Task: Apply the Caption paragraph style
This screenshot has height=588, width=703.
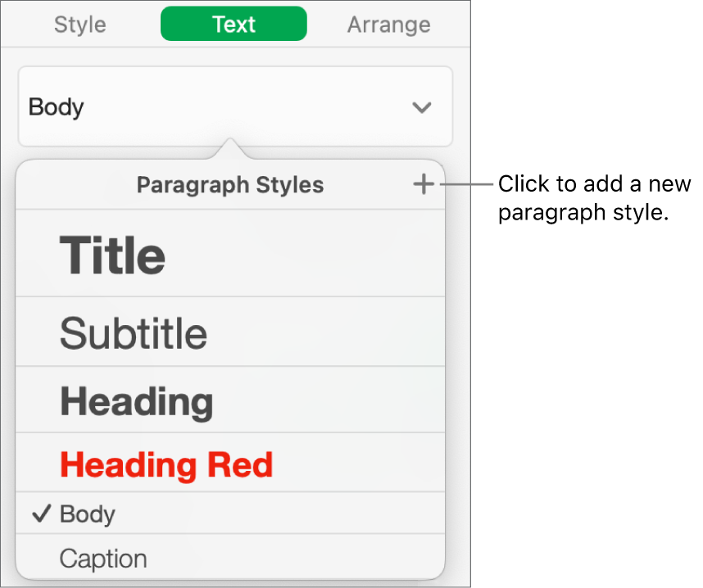Action: click(103, 559)
